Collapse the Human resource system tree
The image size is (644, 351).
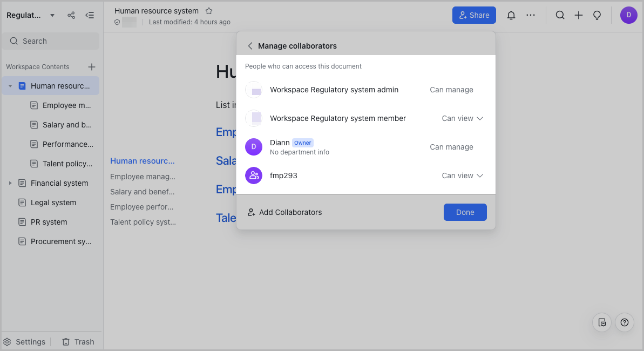pos(10,86)
